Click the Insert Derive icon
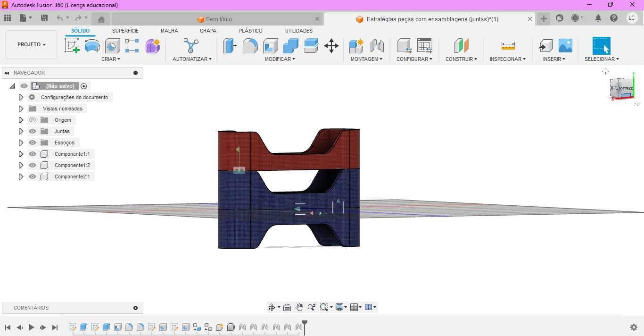 tap(545, 46)
